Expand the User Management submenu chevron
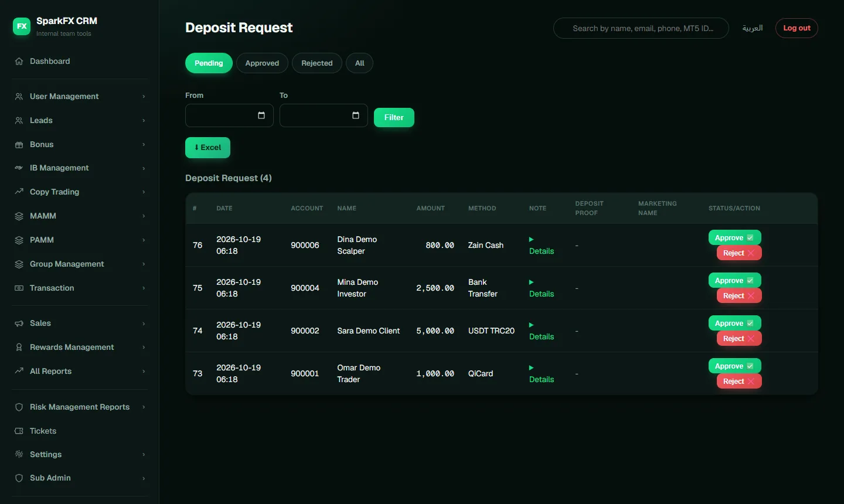This screenshot has width=844, height=504. coord(144,97)
